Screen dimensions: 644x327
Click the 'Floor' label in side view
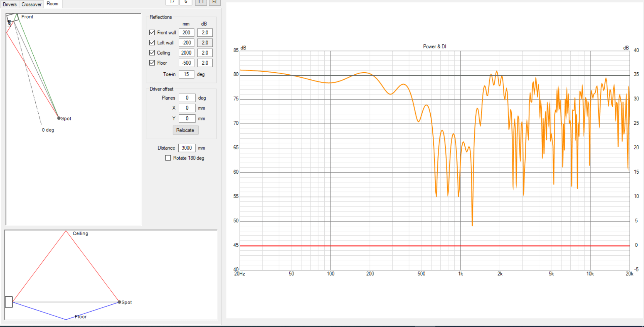pyautogui.click(x=81, y=317)
